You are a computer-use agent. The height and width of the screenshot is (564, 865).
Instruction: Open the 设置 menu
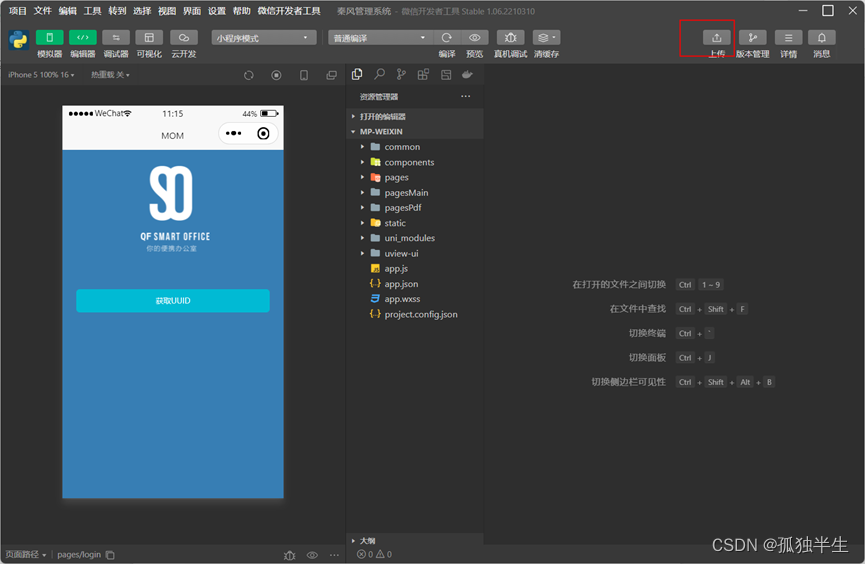coord(216,11)
